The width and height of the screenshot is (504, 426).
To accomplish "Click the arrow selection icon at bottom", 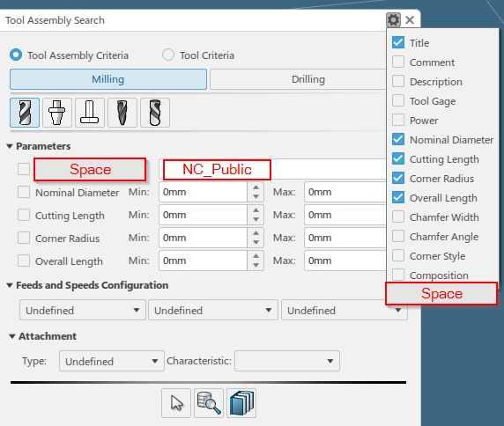I will pyautogui.click(x=176, y=403).
